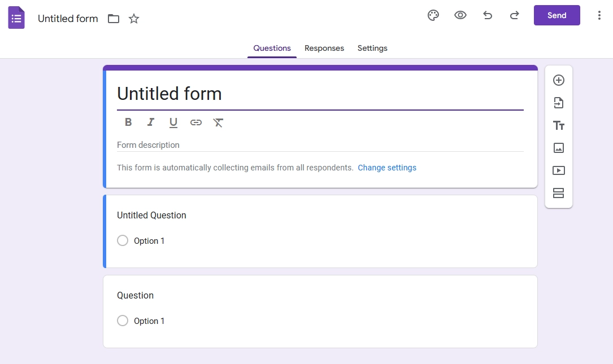613x364 pixels.
Task: Select Option 1 of Untitled Question
Action: [123, 240]
